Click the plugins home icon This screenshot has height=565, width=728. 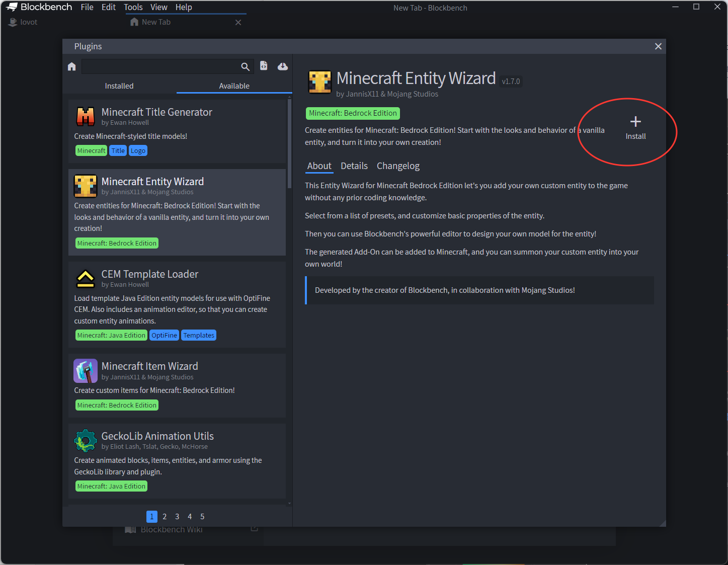point(71,66)
